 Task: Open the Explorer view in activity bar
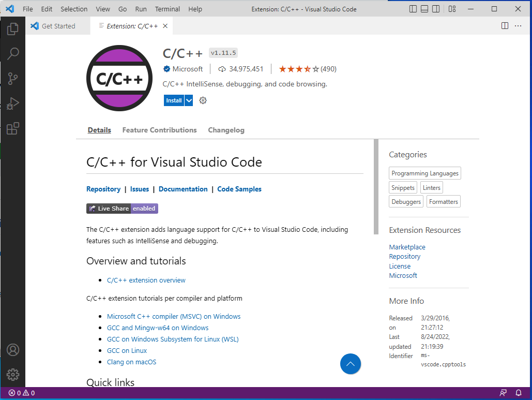click(12, 29)
